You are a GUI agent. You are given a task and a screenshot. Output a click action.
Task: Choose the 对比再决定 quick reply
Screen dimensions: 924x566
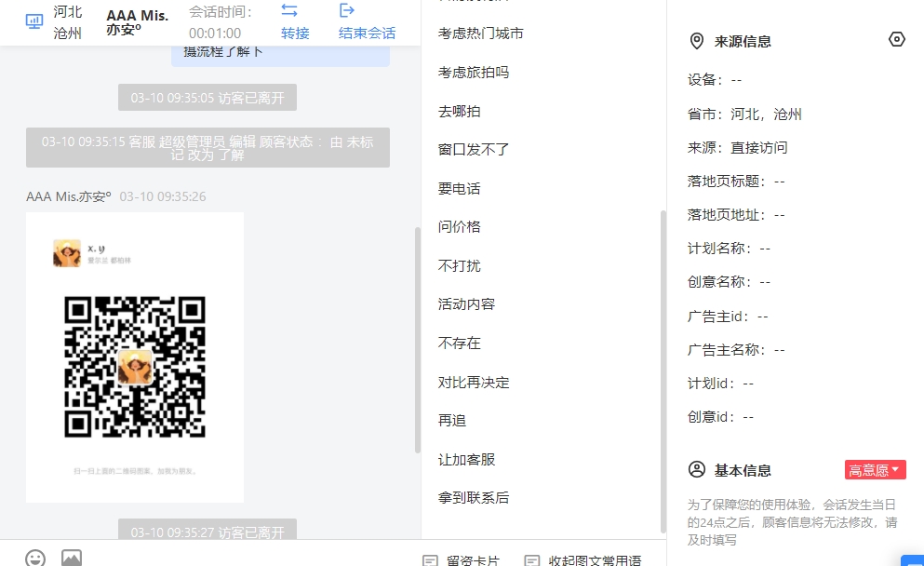point(474,383)
